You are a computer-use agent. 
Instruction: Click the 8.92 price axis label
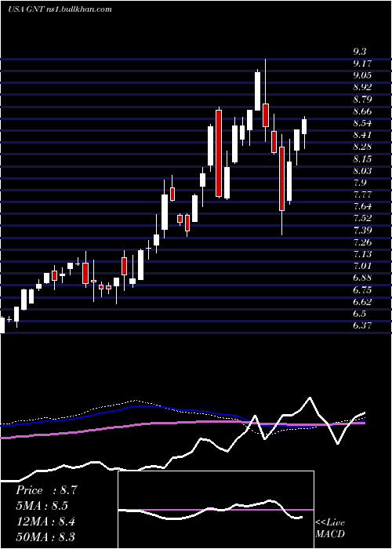[x=362, y=88]
